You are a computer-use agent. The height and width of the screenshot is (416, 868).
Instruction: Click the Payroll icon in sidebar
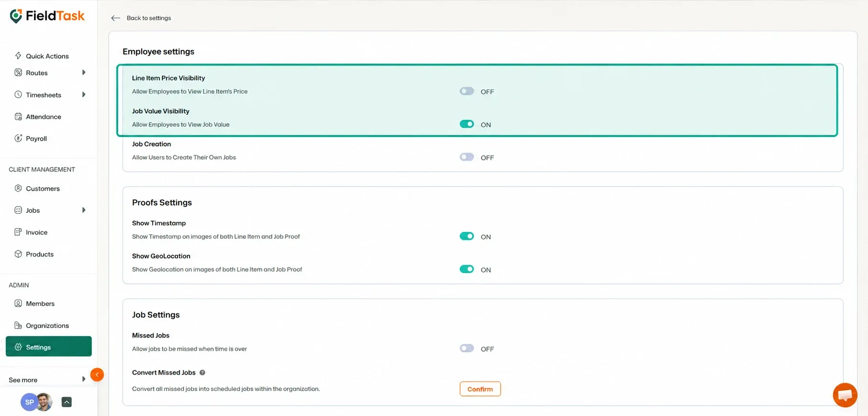[18, 138]
